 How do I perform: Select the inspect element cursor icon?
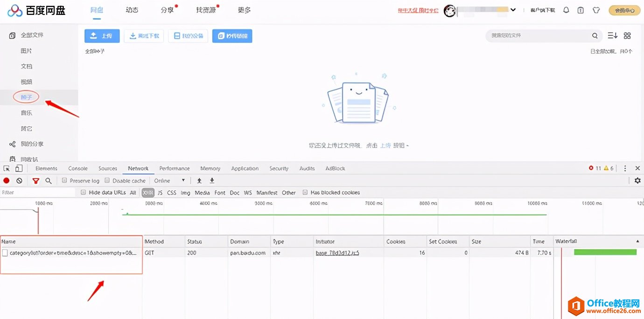(7, 168)
